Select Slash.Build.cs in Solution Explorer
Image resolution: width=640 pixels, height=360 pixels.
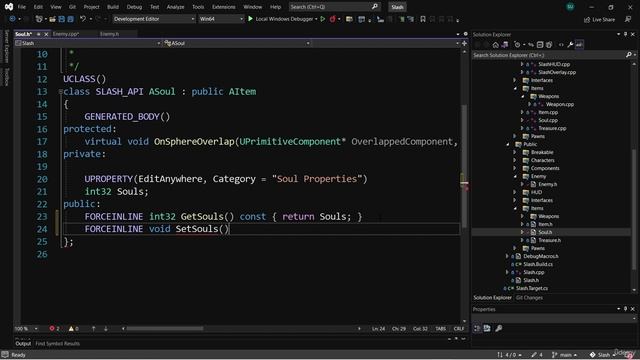click(538, 264)
